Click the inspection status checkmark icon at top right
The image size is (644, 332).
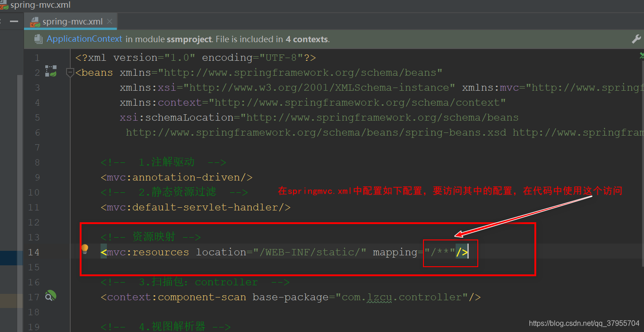point(641,55)
